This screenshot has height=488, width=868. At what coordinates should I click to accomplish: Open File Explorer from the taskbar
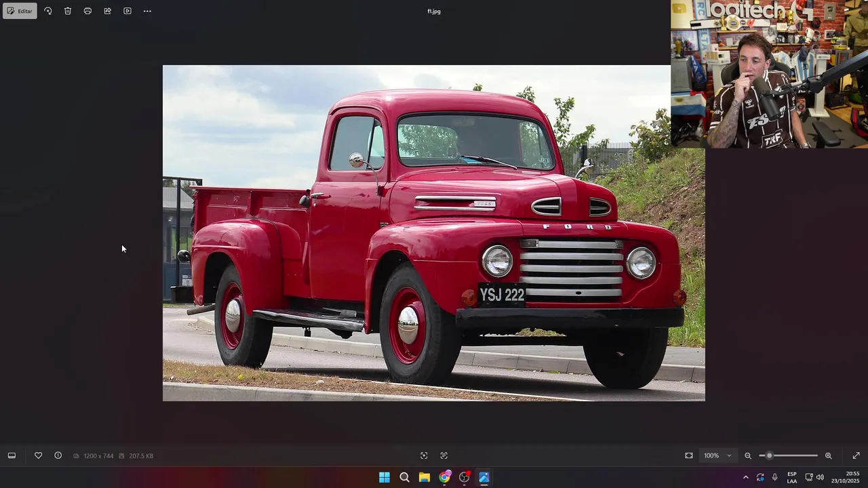(x=425, y=477)
